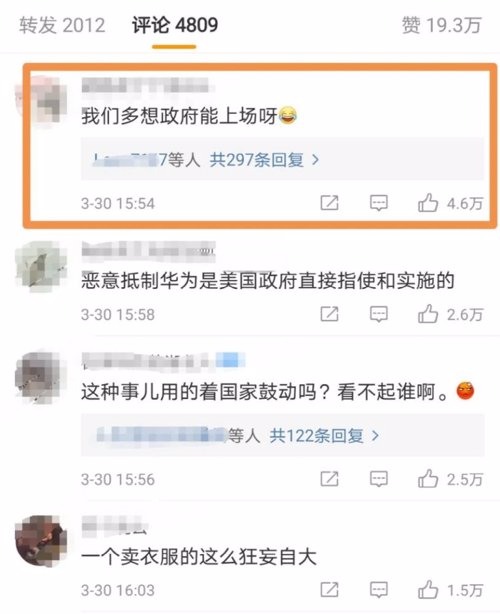Expand the 共122条回复 thread
This screenshot has height=614, width=500.
(324, 435)
